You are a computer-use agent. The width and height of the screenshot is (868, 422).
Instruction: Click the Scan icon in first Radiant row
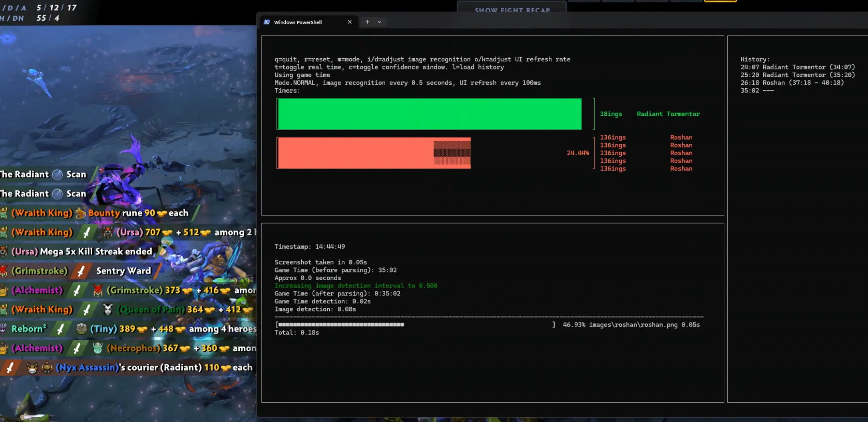pyautogui.click(x=58, y=174)
